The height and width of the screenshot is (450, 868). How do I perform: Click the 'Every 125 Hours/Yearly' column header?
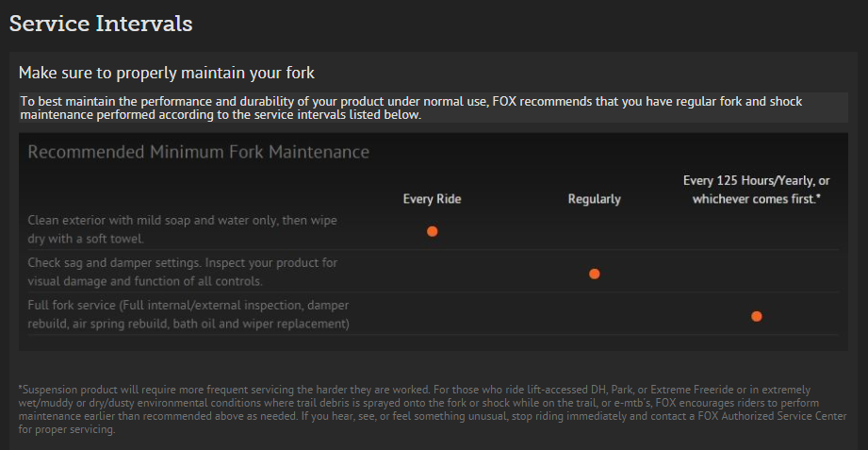756,190
